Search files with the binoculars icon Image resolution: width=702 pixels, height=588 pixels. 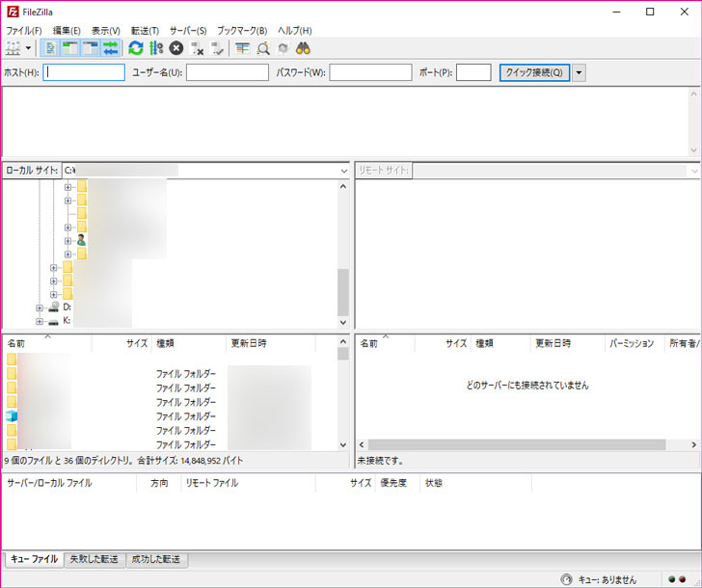coord(303,48)
